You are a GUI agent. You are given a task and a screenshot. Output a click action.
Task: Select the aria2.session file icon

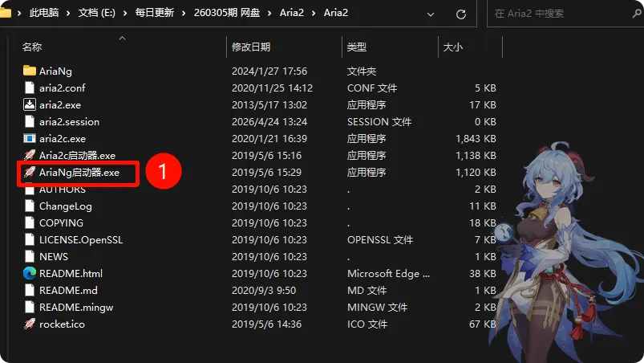tap(29, 121)
